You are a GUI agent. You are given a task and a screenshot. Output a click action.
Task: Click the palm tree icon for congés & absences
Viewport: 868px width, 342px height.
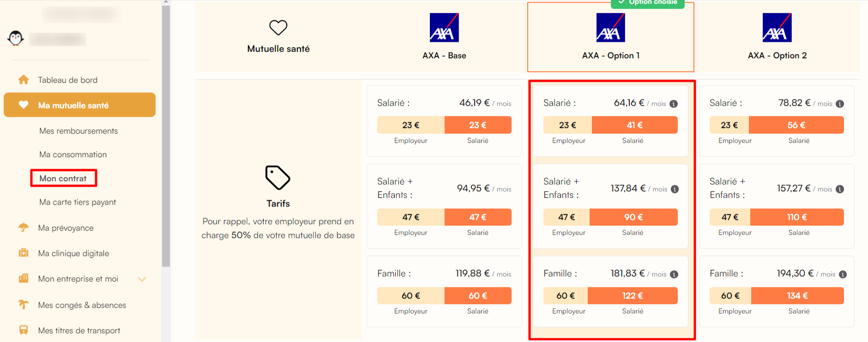tap(24, 305)
